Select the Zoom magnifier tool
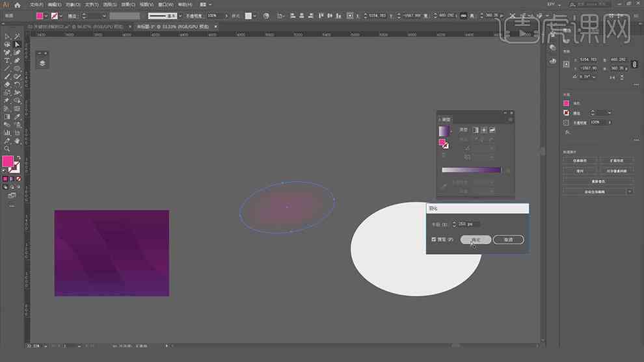This screenshot has height=362, width=644. coord(7,149)
